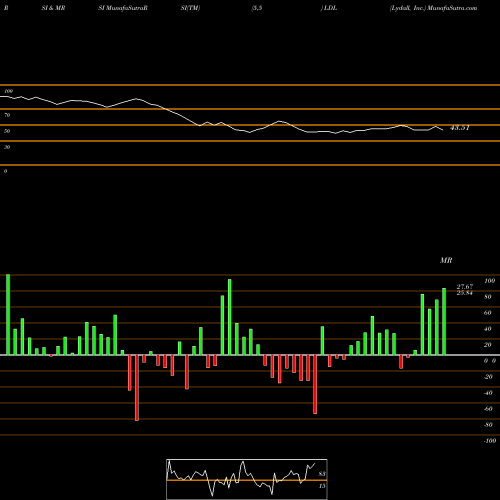The height and width of the screenshot is (500, 500).
Task: Click the '(Lydall, Inc.) MunafaSutra.com' title text
Action: pos(433,8)
